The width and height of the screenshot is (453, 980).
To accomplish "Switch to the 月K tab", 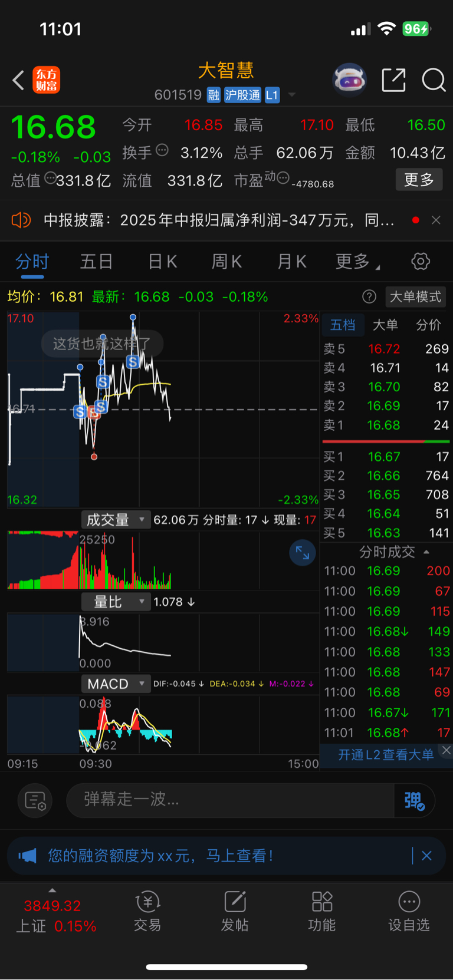I will (x=291, y=261).
